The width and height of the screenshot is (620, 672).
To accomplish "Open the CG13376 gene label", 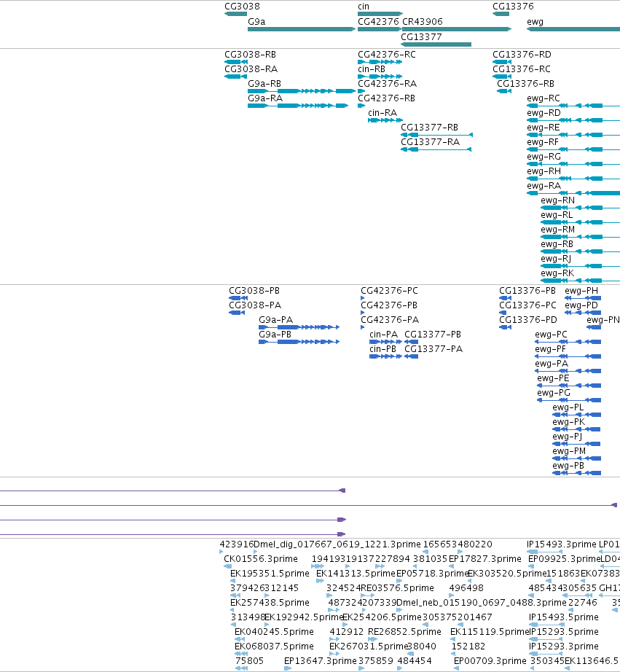I will pyautogui.click(x=513, y=7).
